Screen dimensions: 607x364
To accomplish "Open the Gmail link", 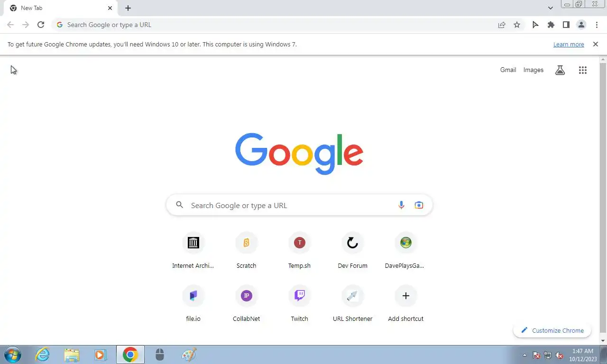I will (x=508, y=70).
